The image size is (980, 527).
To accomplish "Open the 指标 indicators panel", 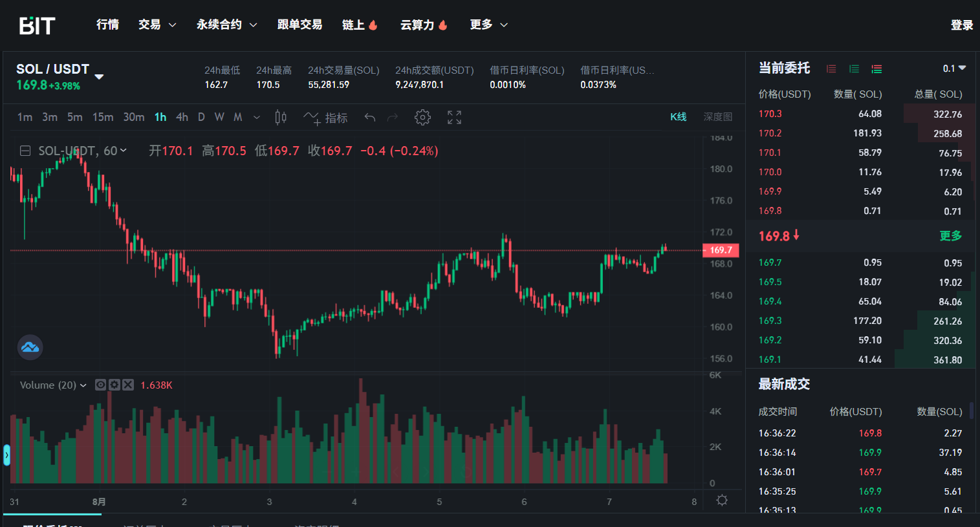I will point(326,118).
